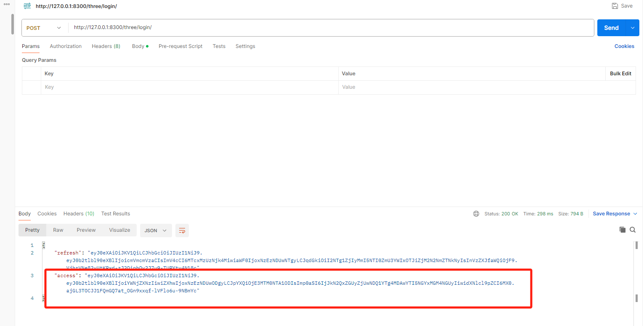The height and width of the screenshot is (326, 644).
Task: Click the blue Send button
Action: click(611, 28)
